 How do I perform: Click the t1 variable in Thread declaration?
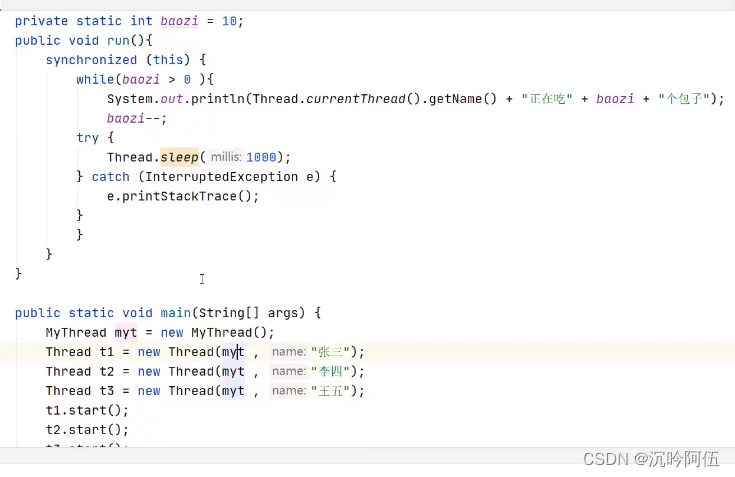click(x=106, y=352)
